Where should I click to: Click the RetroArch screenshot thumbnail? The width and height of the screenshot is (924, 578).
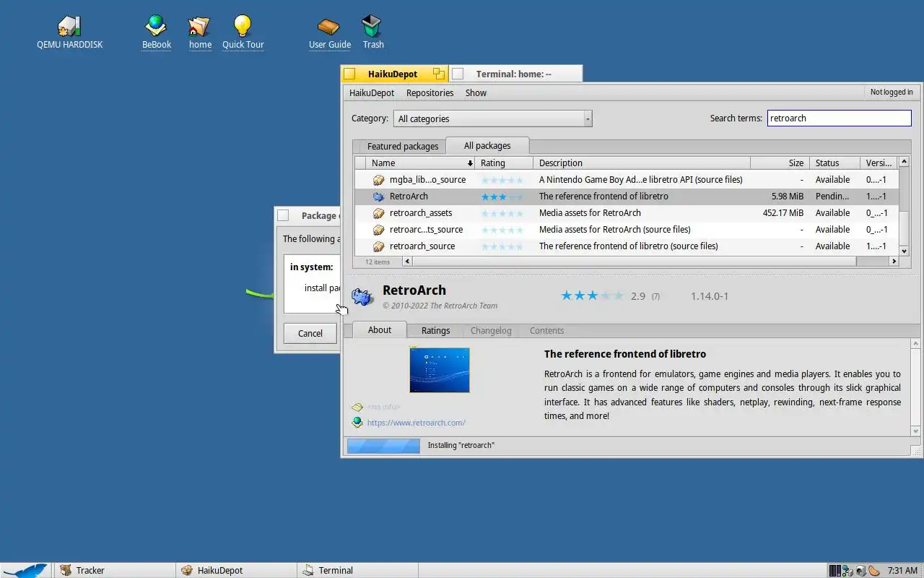(440, 370)
